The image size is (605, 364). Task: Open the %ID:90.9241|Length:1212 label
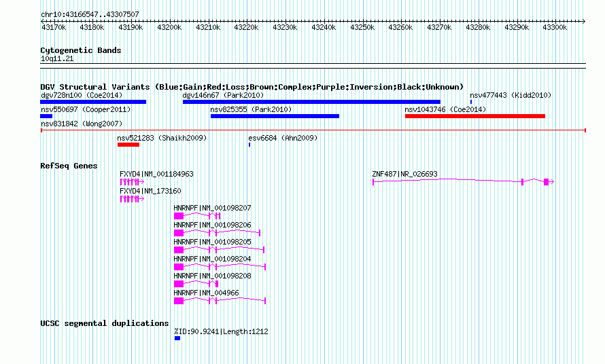221,331
